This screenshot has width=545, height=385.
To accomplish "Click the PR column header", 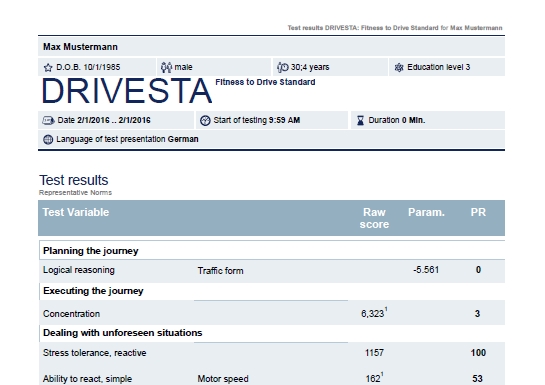I will pos(478,212).
